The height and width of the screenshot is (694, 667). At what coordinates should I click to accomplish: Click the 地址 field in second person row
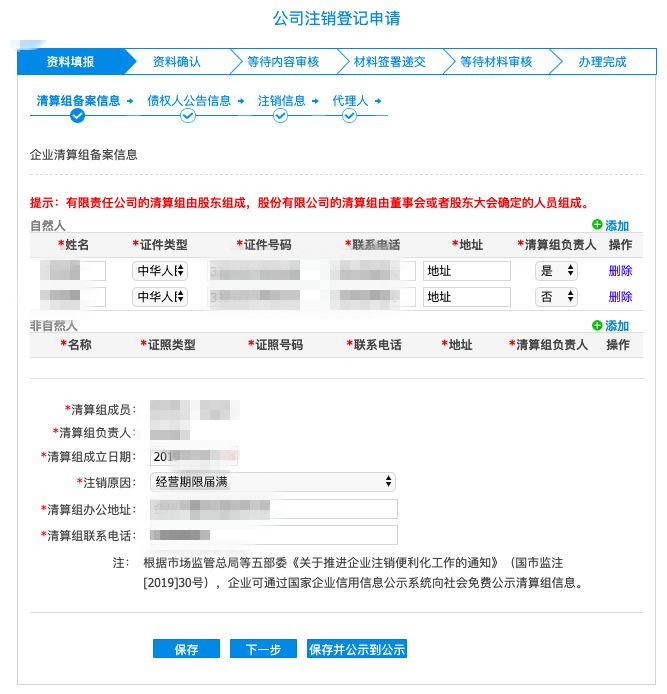(x=467, y=297)
